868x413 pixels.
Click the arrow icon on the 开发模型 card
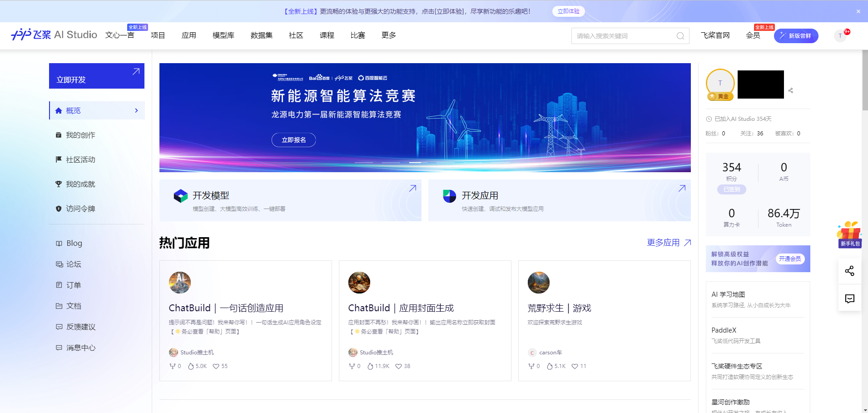tap(412, 188)
